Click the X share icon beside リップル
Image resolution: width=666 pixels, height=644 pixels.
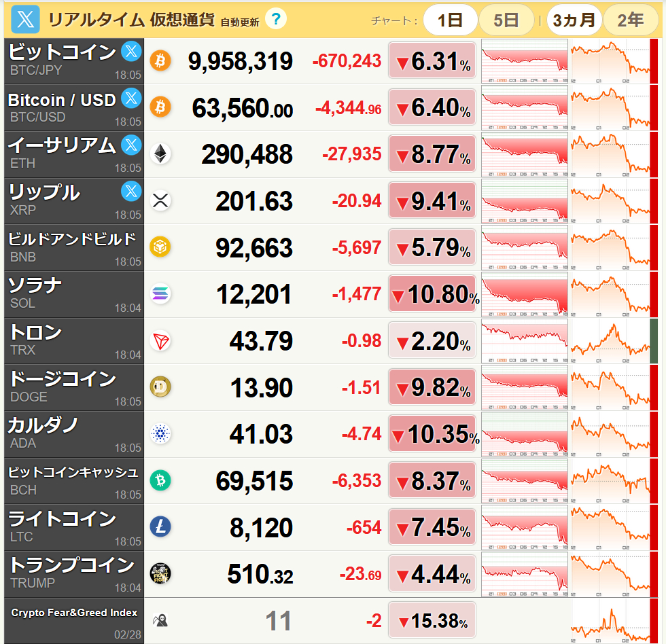[130, 192]
